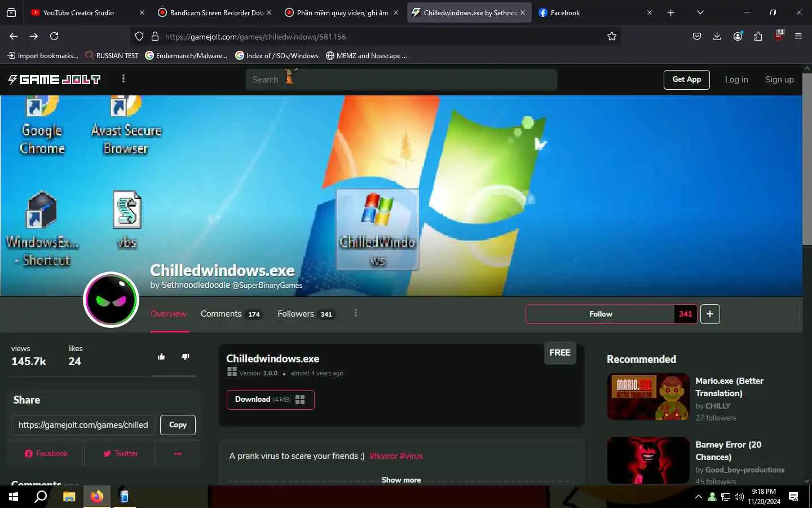The width and height of the screenshot is (812, 508).
Task: Go forward with the browser forward arrow
Action: coord(34,36)
